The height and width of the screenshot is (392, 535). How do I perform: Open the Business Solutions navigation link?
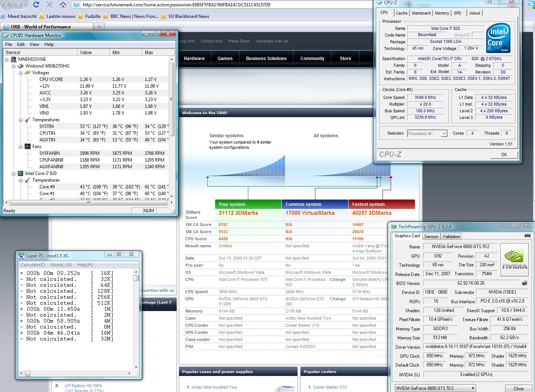266,59
